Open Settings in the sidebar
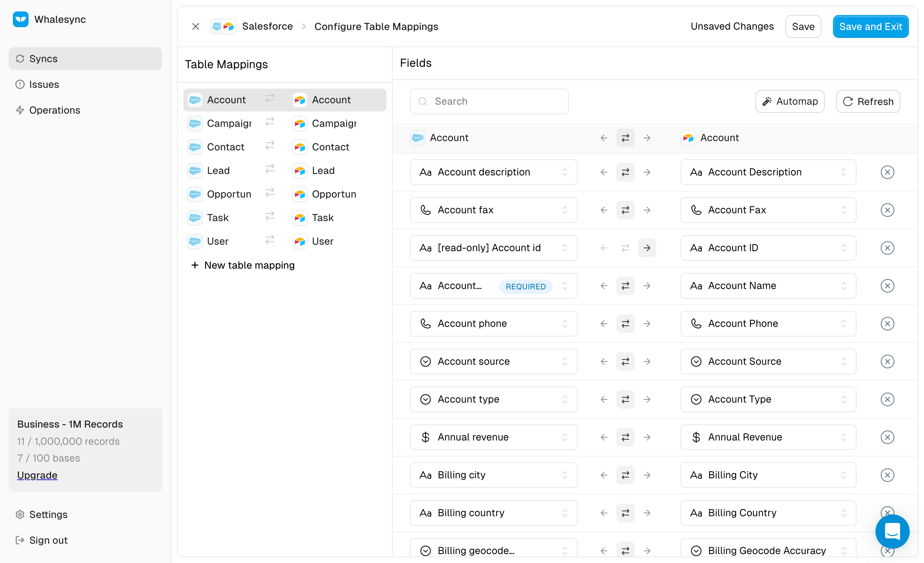924x563 pixels. click(85, 514)
